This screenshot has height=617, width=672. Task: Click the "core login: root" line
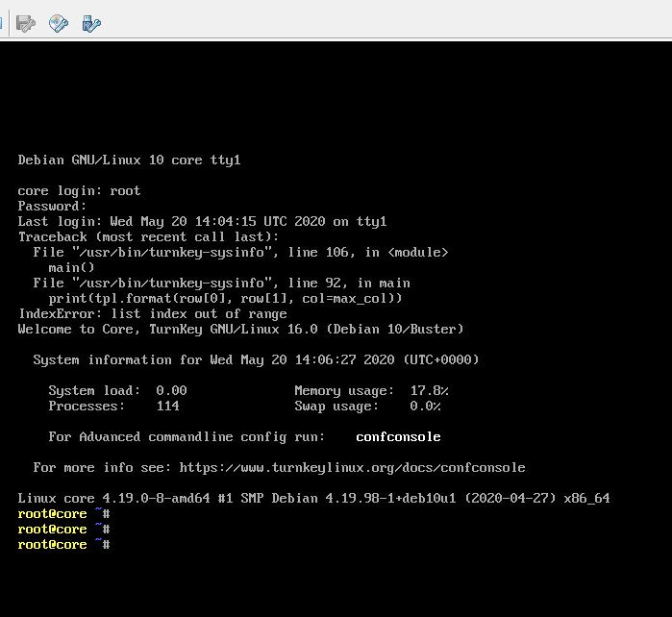(x=79, y=191)
